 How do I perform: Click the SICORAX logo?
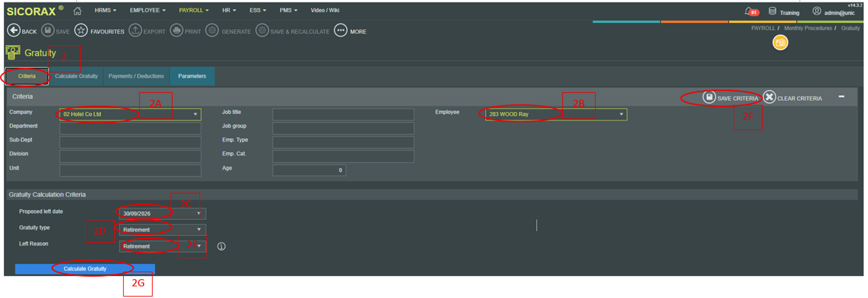(x=34, y=11)
